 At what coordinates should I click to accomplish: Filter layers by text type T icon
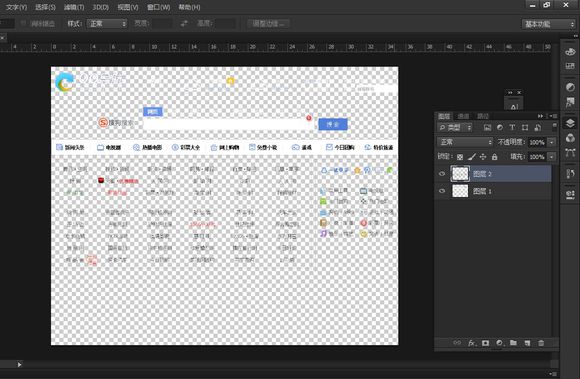tap(512, 127)
